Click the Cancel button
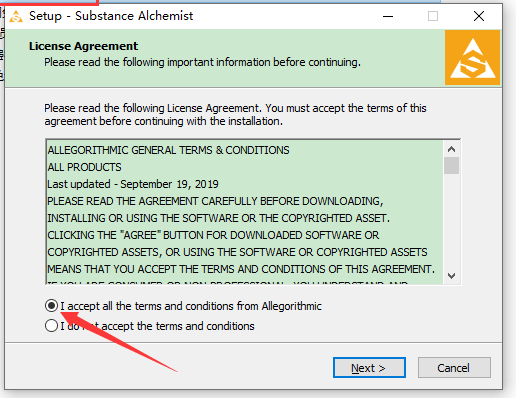This screenshot has width=516, height=398. [454, 368]
